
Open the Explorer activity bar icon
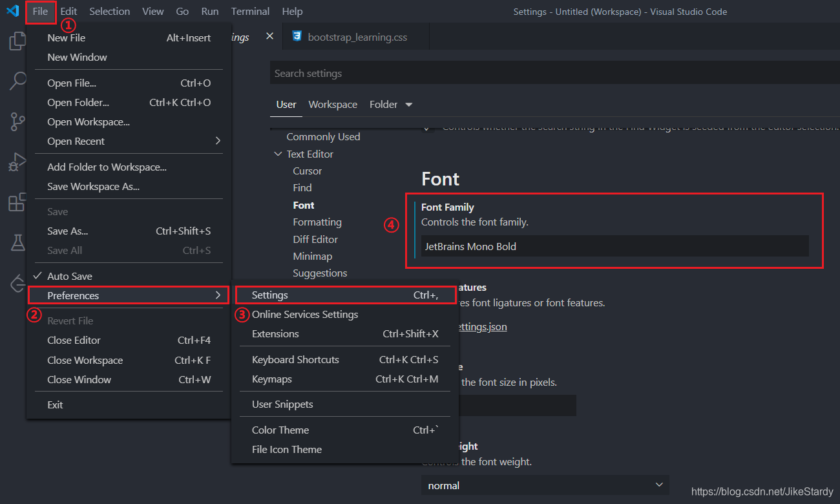coord(16,42)
